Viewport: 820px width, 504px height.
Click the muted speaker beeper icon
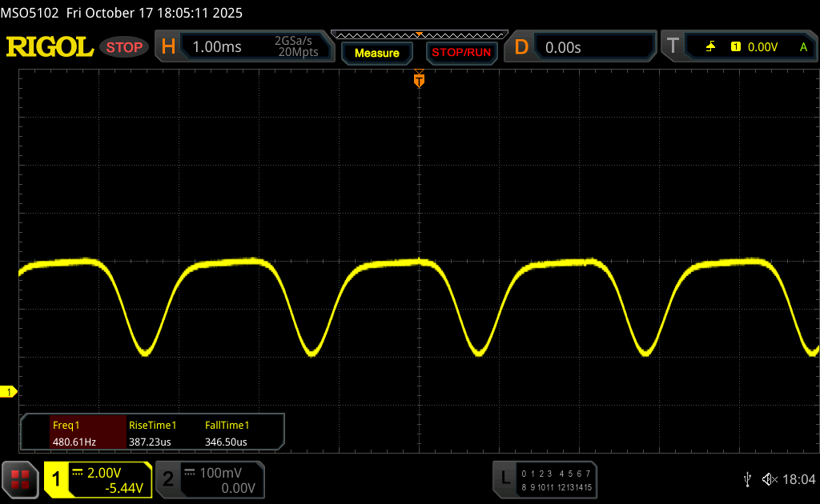point(770,478)
